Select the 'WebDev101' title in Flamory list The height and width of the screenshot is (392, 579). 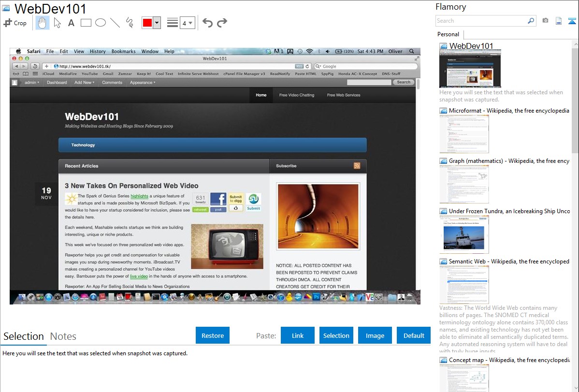pyautogui.click(x=471, y=46)
